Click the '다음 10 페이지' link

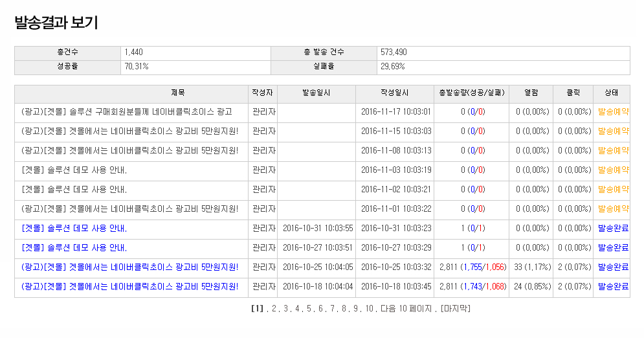(406, 308)
